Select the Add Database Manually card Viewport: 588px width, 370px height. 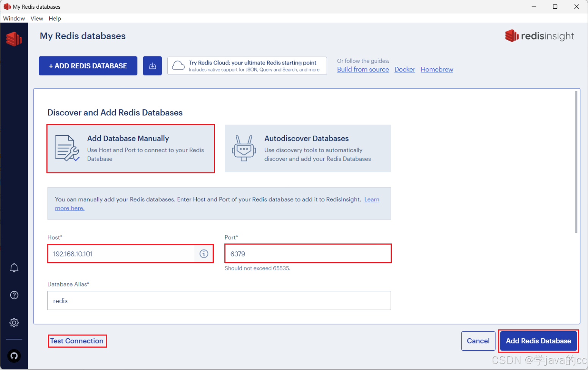click(131, 149)
